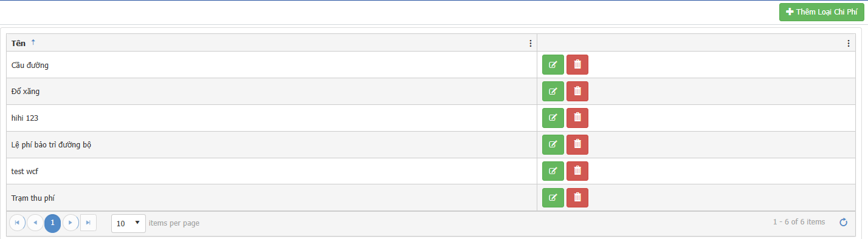Select page 1 in the pager
Screen dimensions: 868x239
[53, 223]
